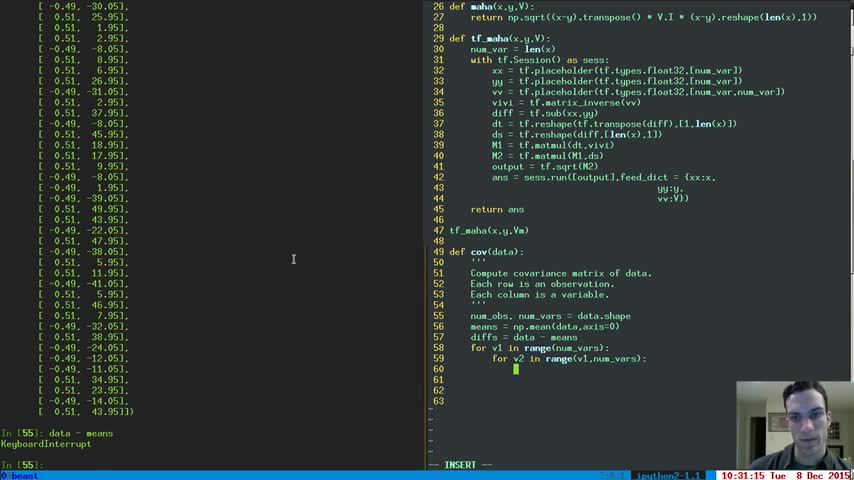
Task: Click the tmux window label '0:beast'
Action: (20, 476)
